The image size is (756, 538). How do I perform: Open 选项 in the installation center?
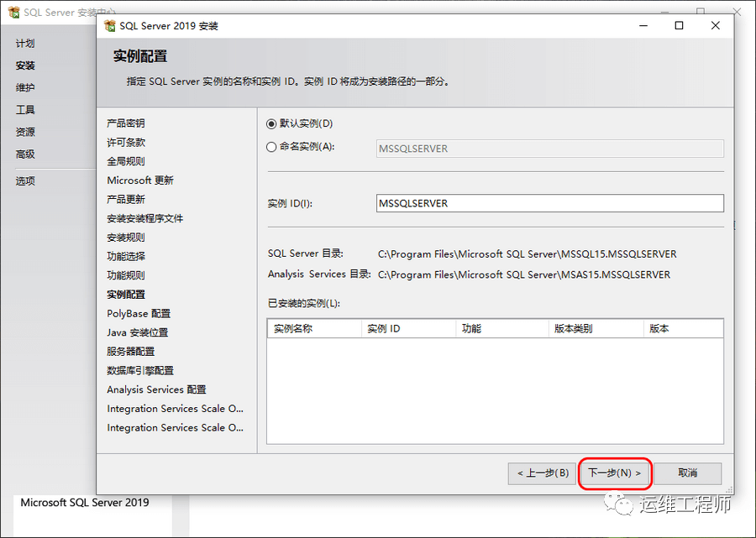(25, 181)
